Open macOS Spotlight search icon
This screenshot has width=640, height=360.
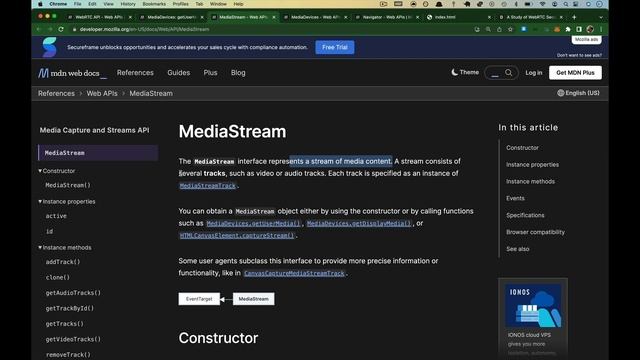click(x=566, y=4)
